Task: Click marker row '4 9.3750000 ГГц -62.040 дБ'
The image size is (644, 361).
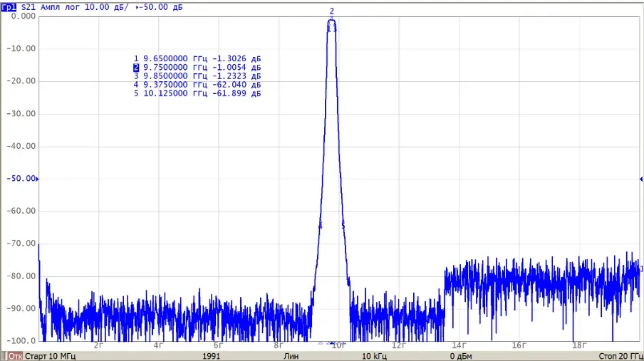Action: [197, 85]
